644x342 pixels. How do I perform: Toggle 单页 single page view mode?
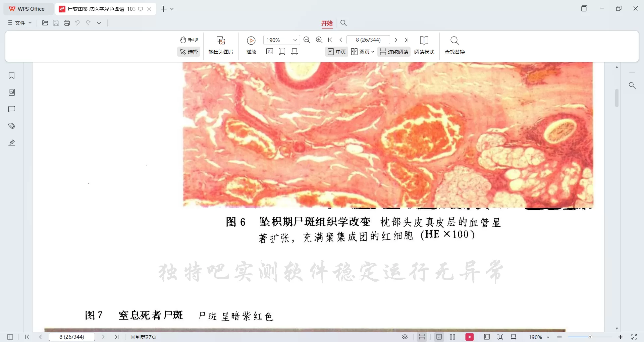(336, 52)
